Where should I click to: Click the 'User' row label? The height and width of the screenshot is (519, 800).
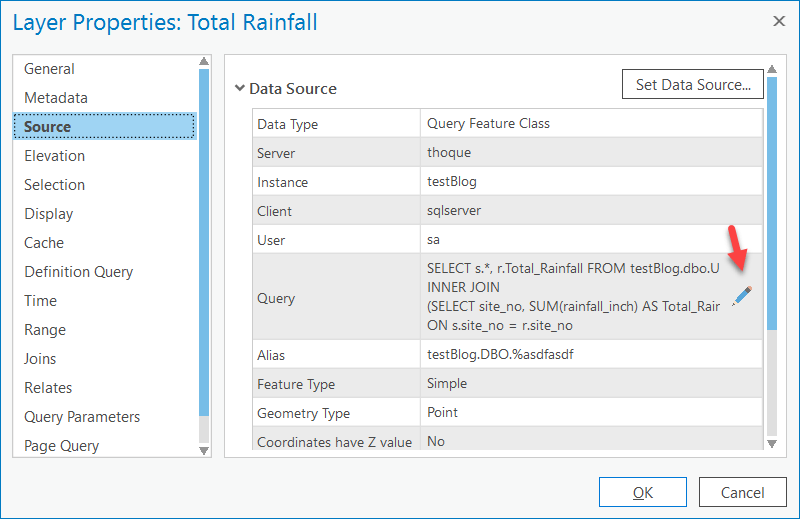(270, 240)
